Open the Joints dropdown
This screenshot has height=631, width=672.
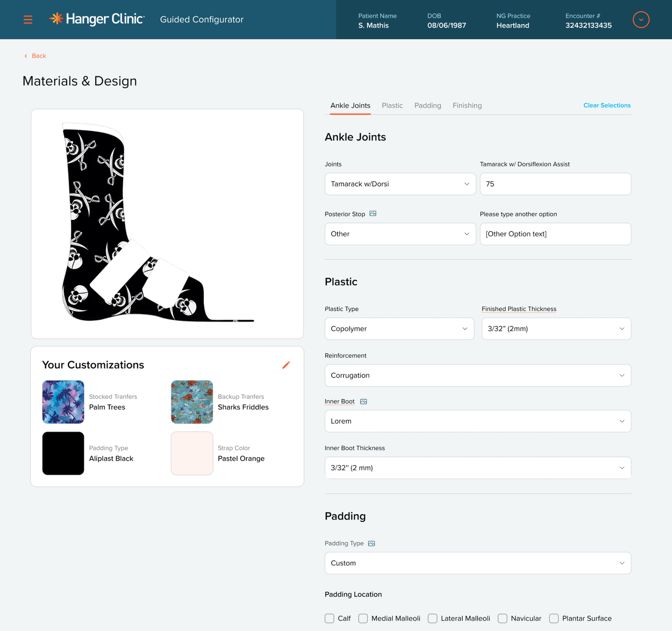tap(400, 184)
